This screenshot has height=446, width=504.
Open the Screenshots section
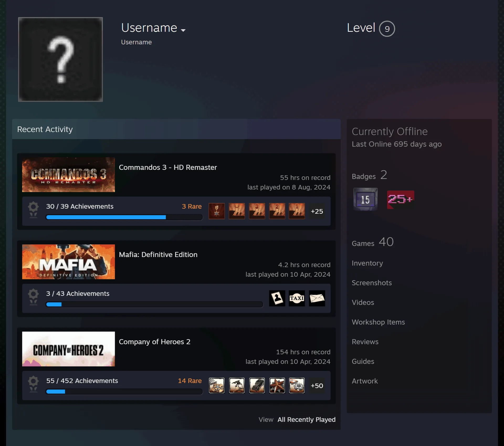point(372,283)
